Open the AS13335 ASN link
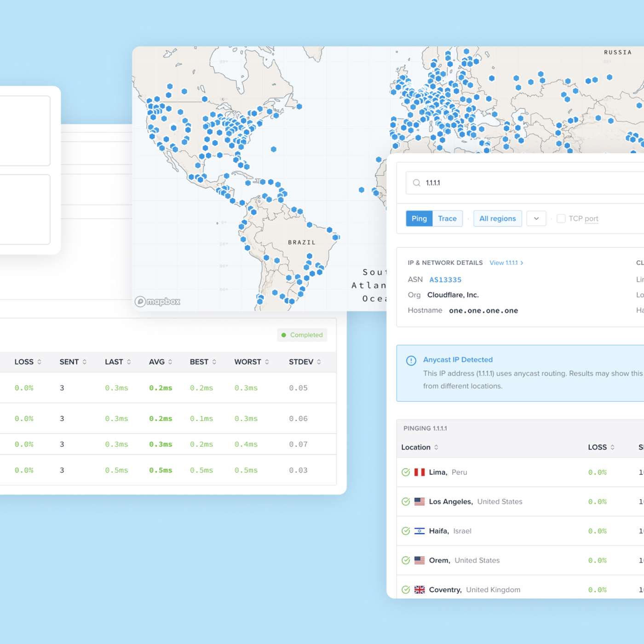This screenshot has width=644, height=644. pyautogui.click(x=445, y=280)
